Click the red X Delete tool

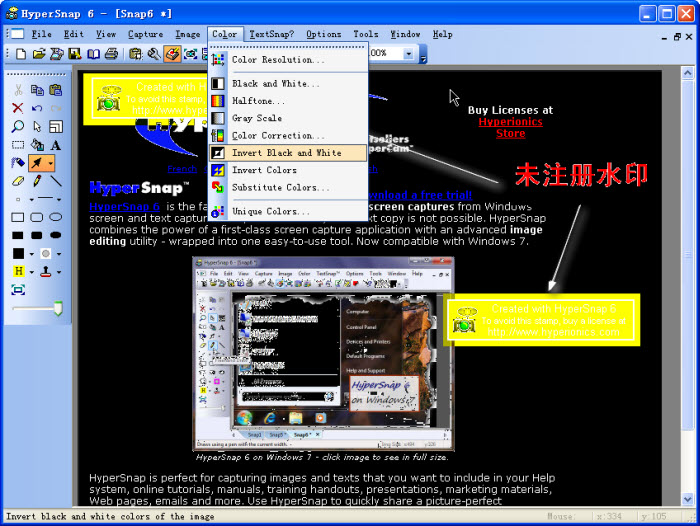(x=18, y=108)
